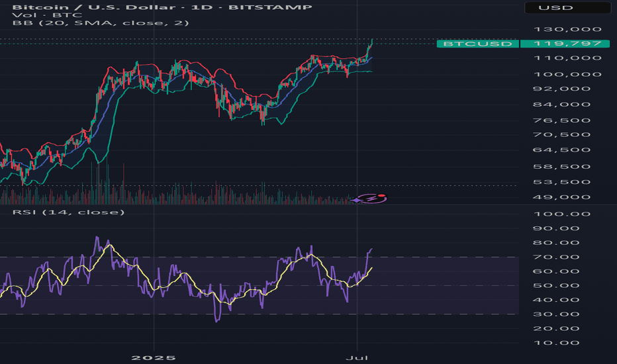The height and width of the screenshot is (364, 617).
Task: Open the USD currency selector
Action: (567, 7)
